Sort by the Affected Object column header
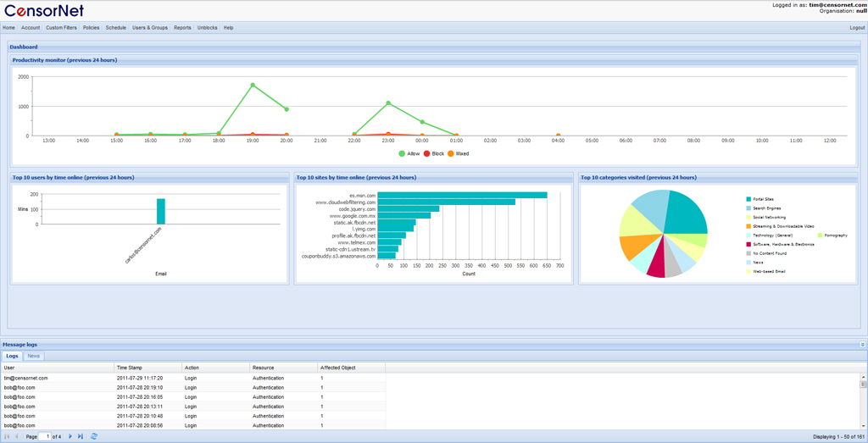The image size is (868, 443). click(352, 368)
